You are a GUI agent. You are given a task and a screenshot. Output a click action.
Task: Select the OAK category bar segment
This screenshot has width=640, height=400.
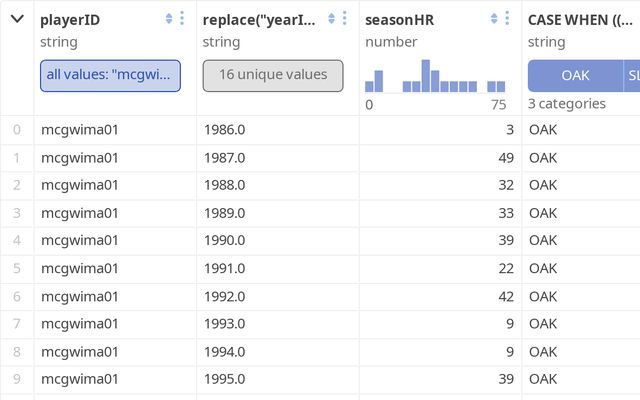coord(575,75)
